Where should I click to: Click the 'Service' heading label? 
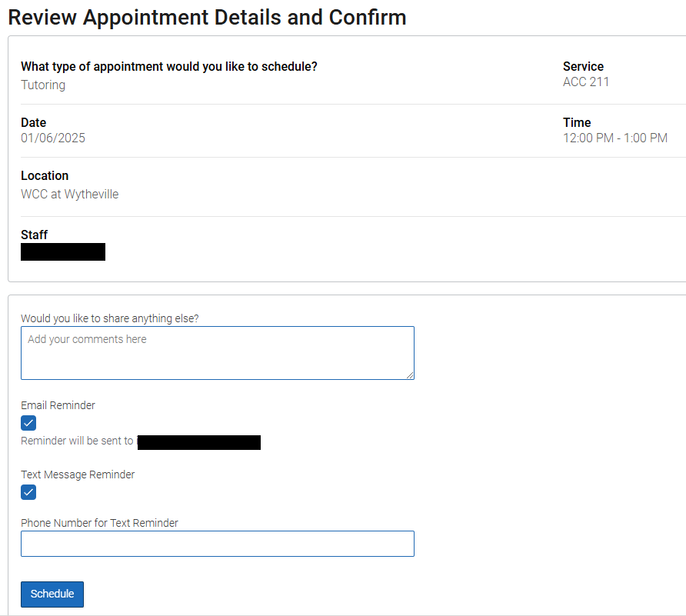click(583, 66)
